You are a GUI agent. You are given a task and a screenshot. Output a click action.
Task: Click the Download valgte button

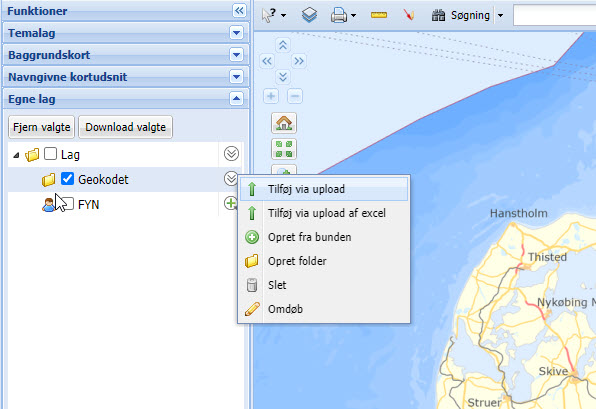point(125,127)
